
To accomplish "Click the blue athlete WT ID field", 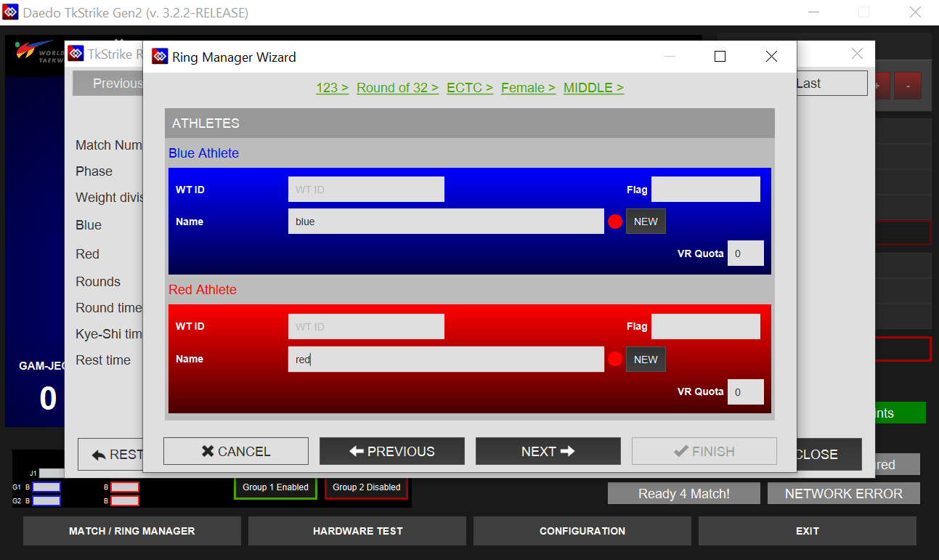I will [366, 190].
